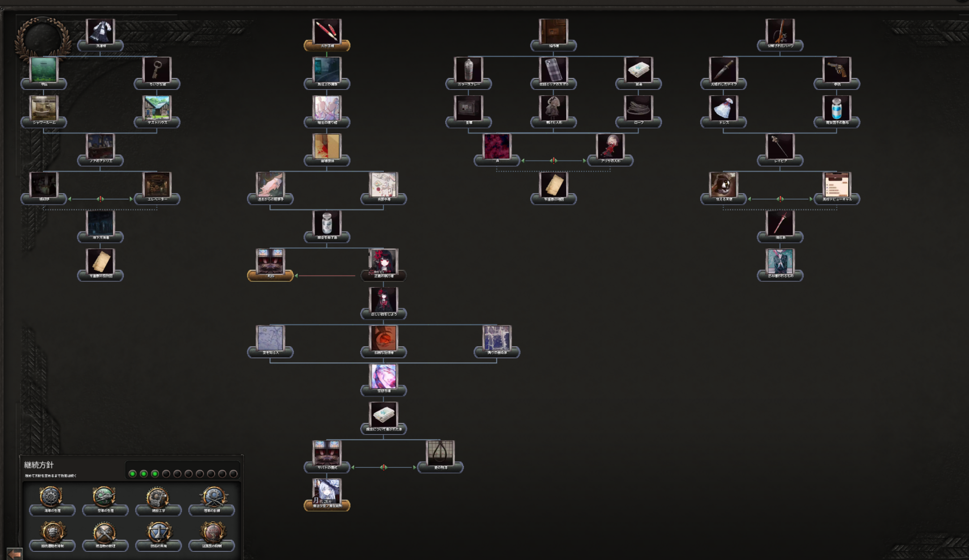
Task: Click the last unlit continuous-focus indicator light
Action: coord(233,474)
